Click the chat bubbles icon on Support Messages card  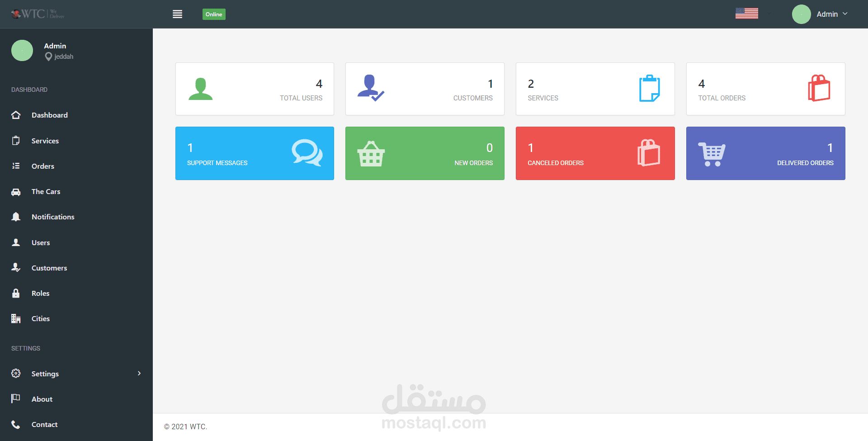pyautogui.click(x=307, y=153)
